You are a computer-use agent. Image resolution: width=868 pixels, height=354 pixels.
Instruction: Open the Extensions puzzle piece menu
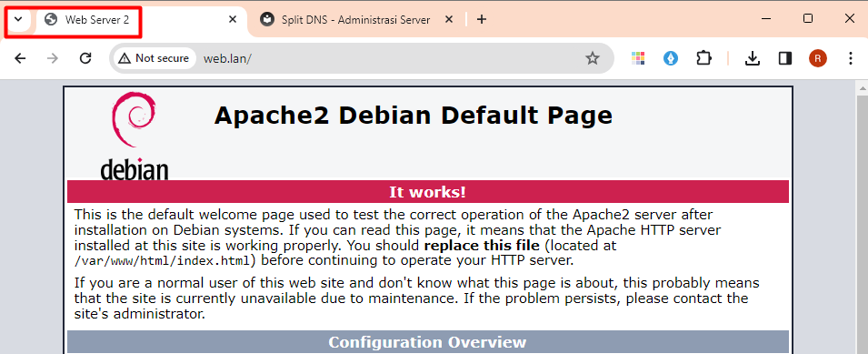point(703,58)
